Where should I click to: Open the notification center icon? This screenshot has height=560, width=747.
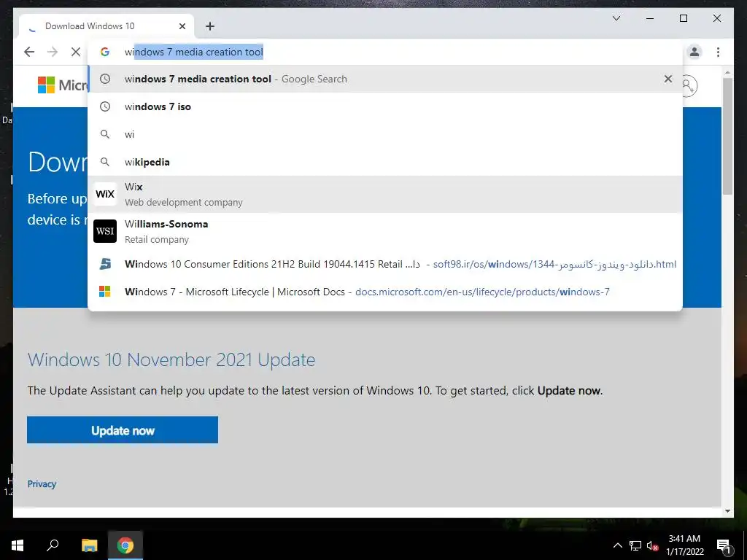(723, 545)
